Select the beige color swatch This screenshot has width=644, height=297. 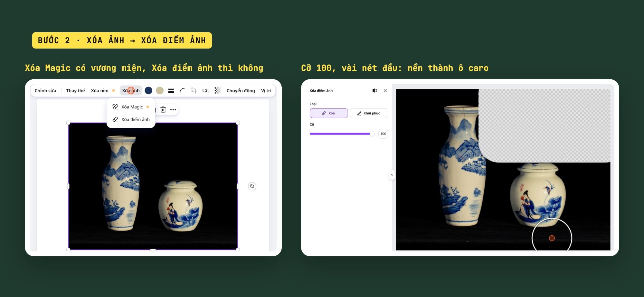(x=160, y=91)
